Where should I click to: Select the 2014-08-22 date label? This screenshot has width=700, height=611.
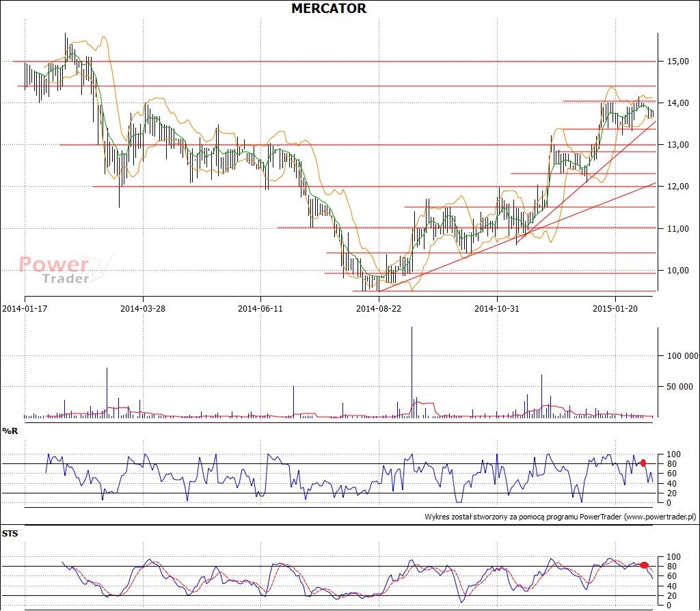[x=379, y=308]
